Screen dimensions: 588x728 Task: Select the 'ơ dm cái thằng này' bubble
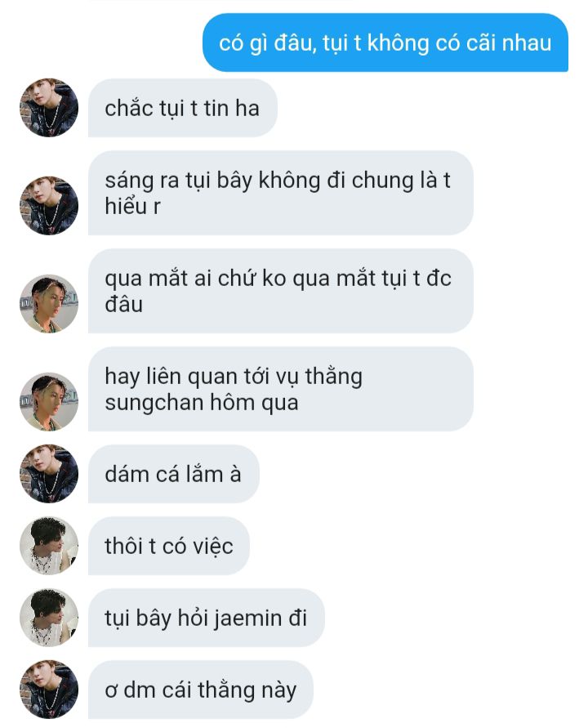coord(200,690)
